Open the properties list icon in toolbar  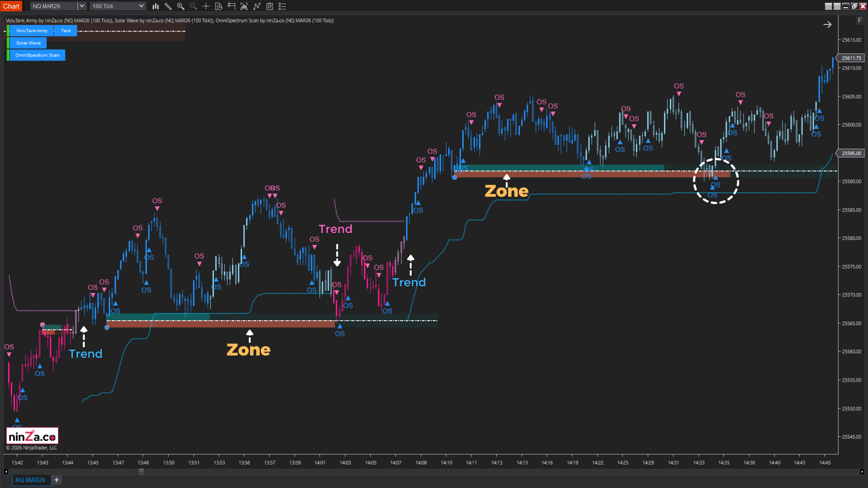pos(282,6)
